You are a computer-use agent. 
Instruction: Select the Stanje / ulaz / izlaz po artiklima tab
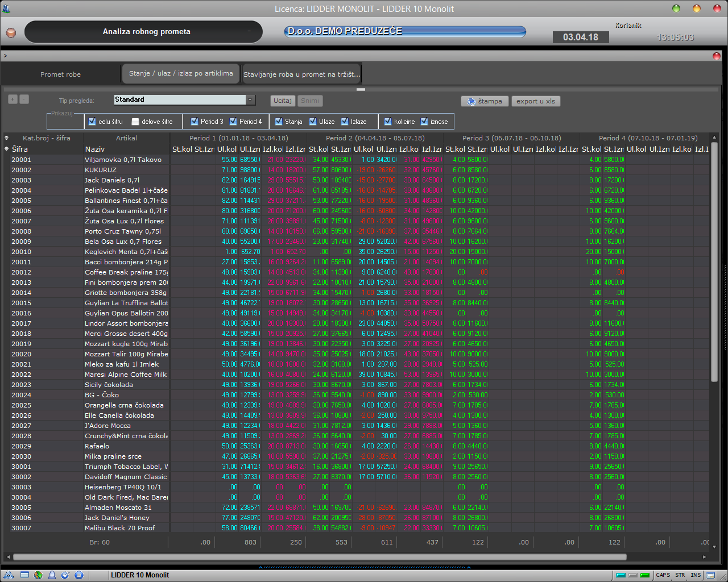181,73
